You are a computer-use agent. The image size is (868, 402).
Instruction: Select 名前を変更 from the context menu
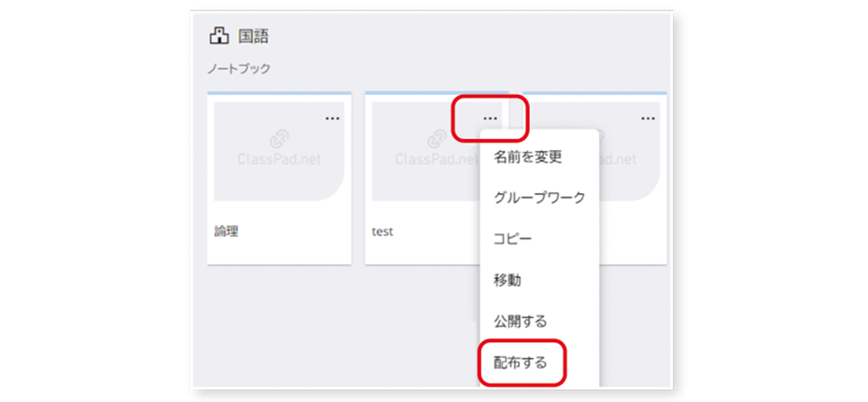pyautogui.click(x=527, y=156)
